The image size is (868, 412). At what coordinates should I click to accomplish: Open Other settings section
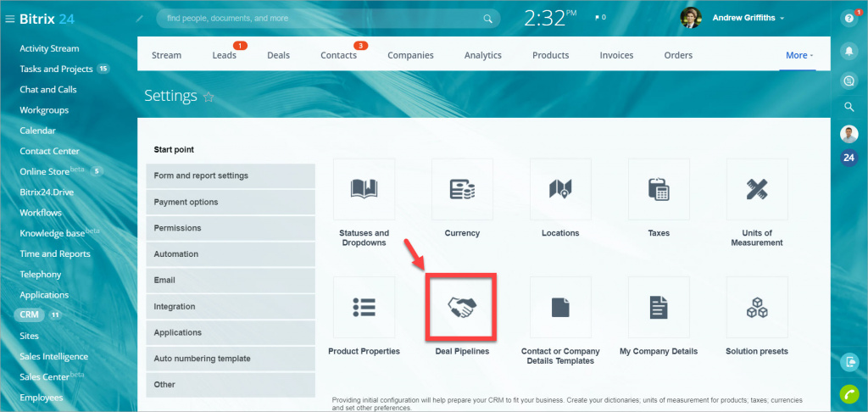point(231,384)
